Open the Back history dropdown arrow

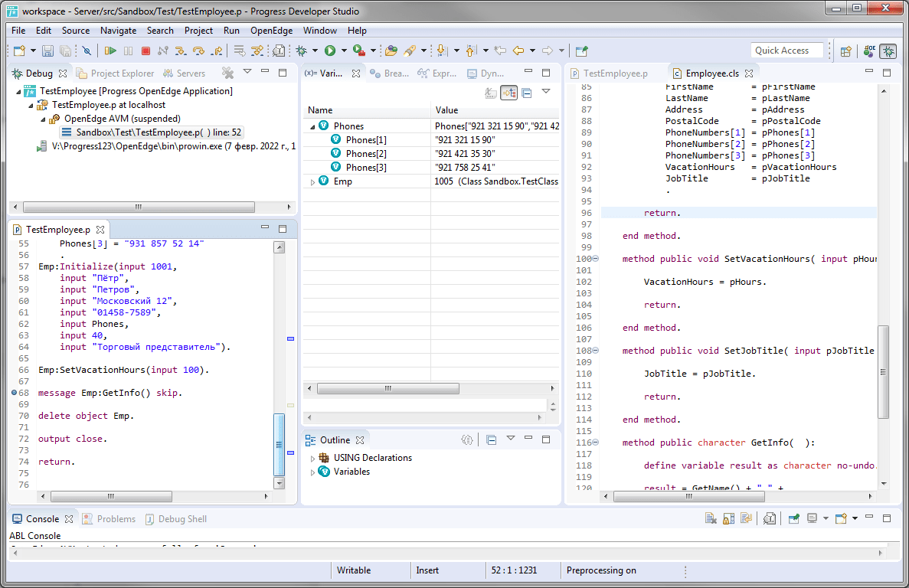coord(532,51)
